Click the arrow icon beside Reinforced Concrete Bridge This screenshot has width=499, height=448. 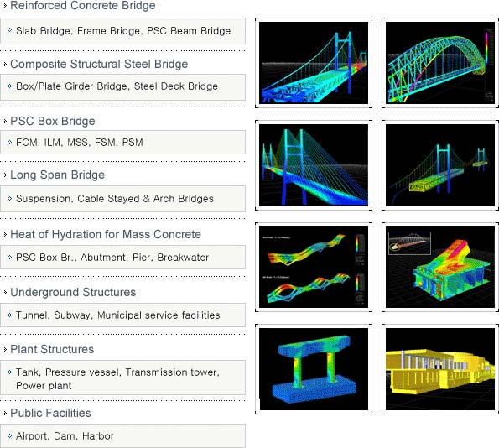(x=4, y=5)
